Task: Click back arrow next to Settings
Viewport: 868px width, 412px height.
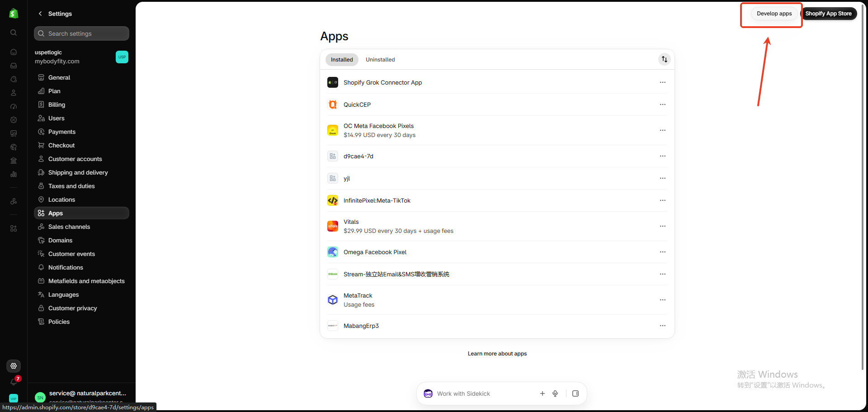Action: [40, 14]
